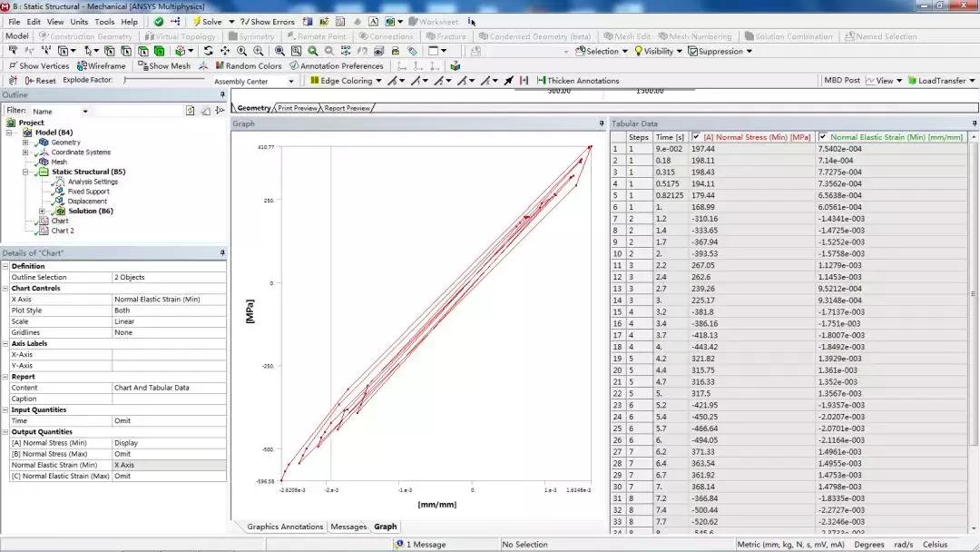Collapse the Output Quantities section
The height and width of the screenshot is (552, 980).
5,432
